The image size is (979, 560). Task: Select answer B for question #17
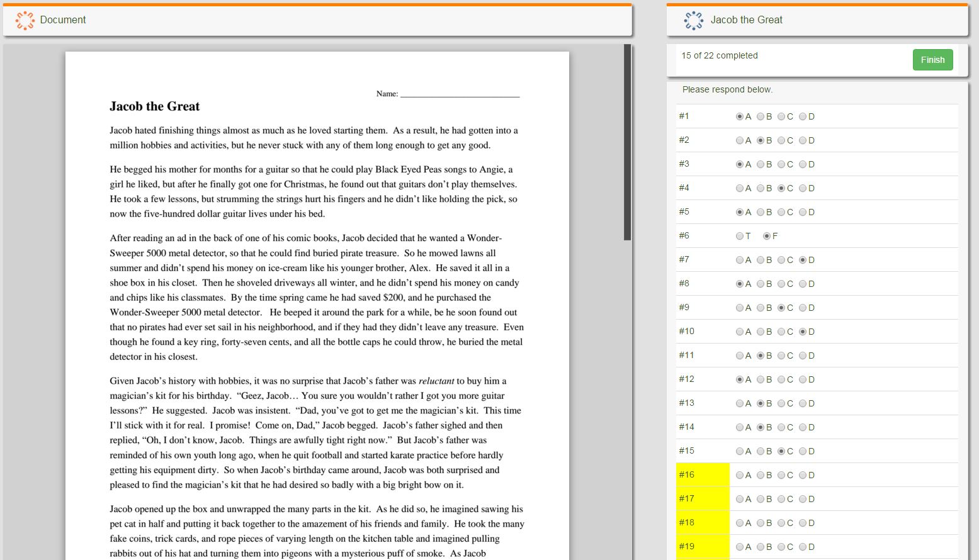click(x=761, y=499)
